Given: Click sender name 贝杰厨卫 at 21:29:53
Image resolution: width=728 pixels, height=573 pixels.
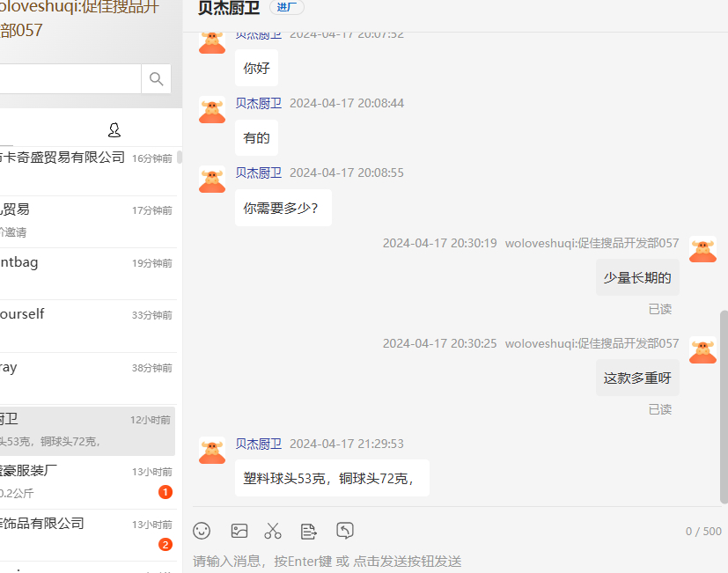Looking at the screenshot, I should (x=258, y=444).
